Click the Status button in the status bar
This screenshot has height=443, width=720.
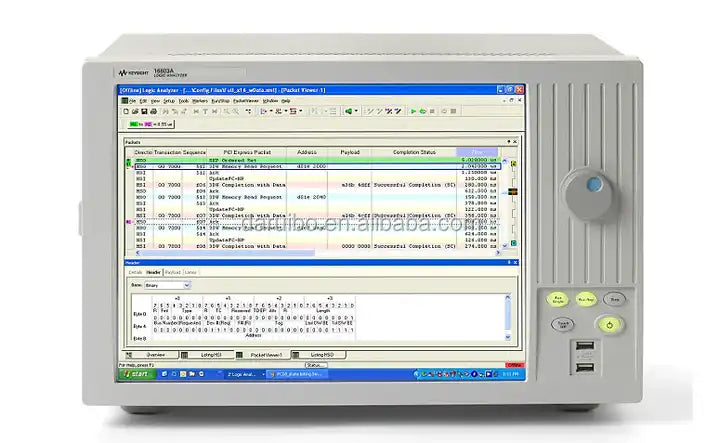point(315,365)
